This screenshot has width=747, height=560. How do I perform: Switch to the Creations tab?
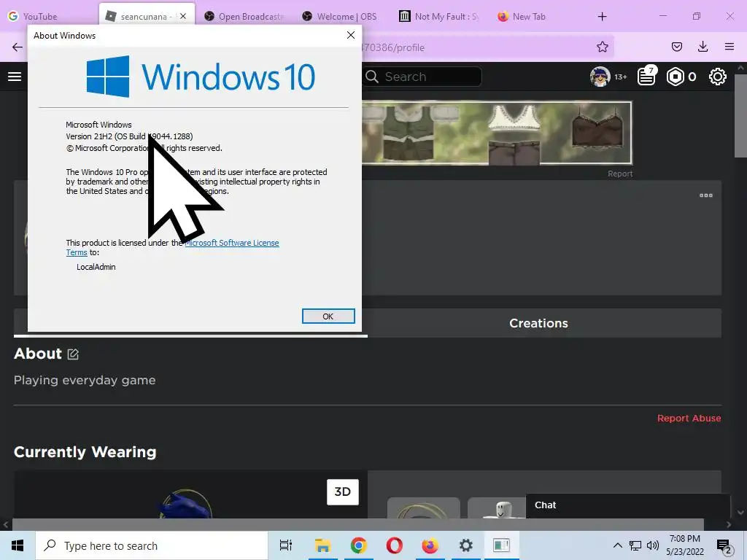[538, 323]
